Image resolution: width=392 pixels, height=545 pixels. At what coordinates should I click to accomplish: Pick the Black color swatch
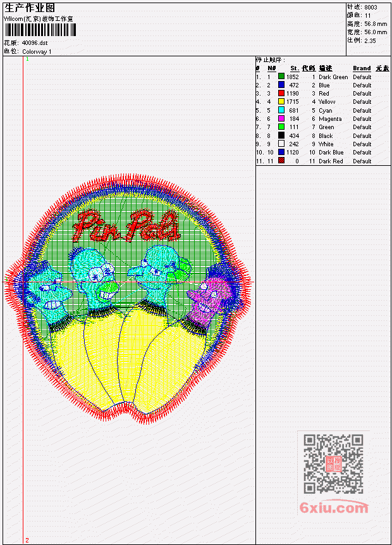pos(281,135)
